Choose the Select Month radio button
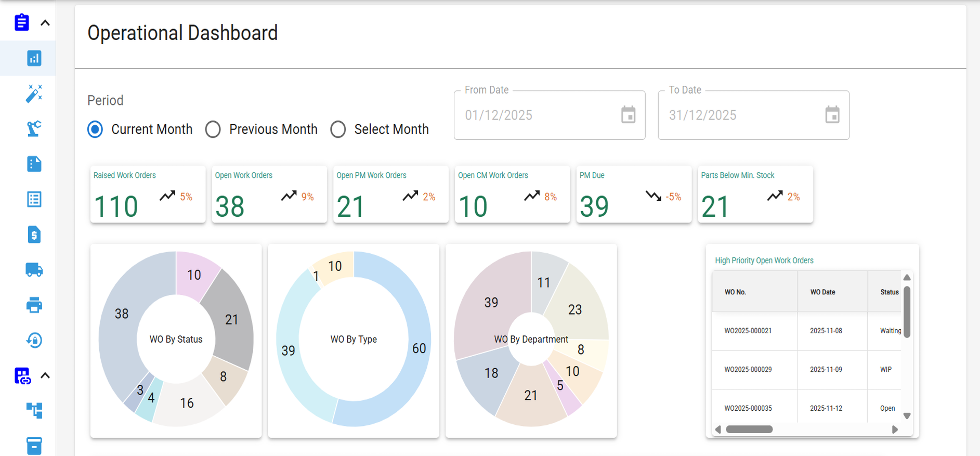980x456 pixels. pos(338,129)
